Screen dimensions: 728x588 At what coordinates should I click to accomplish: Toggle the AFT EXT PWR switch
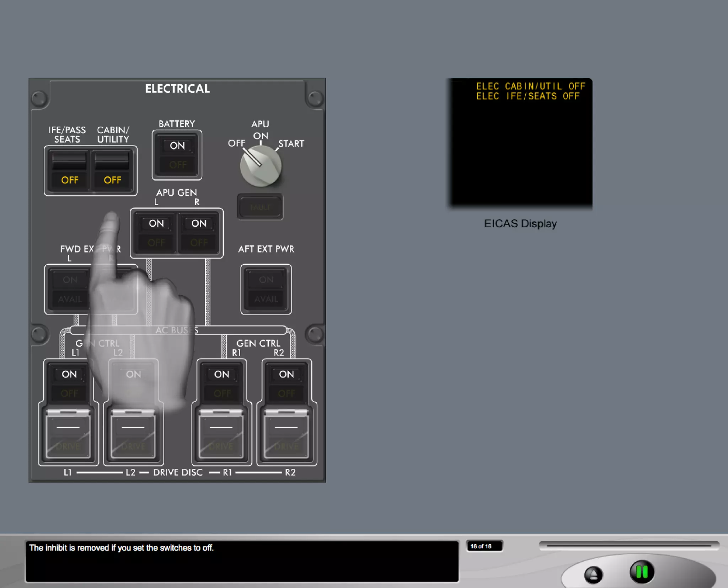click(266, 289)
